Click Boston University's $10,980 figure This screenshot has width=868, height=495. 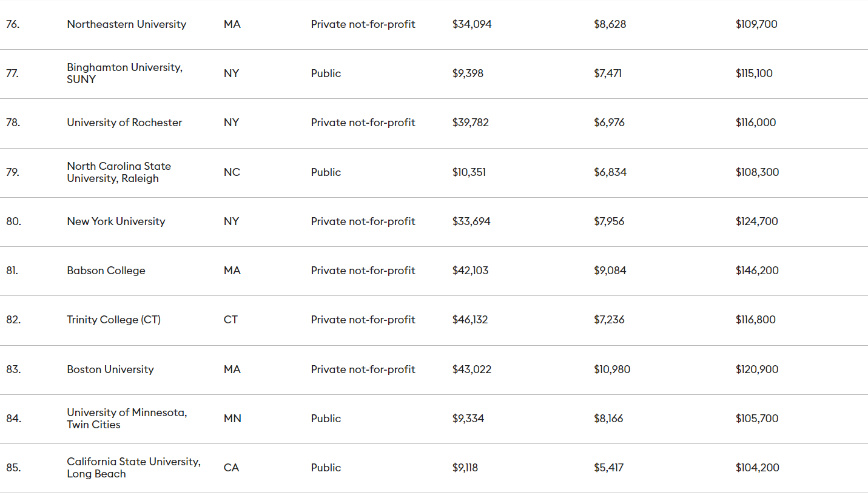tap(612, 369)
